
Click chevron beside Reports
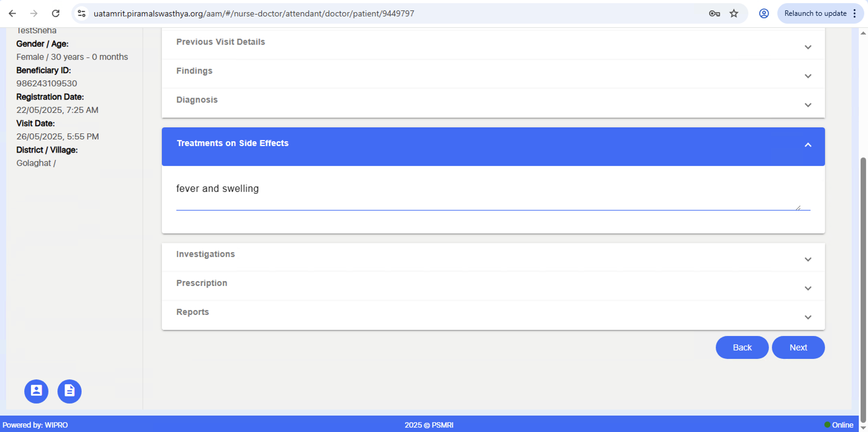click(x=808, y=317)
